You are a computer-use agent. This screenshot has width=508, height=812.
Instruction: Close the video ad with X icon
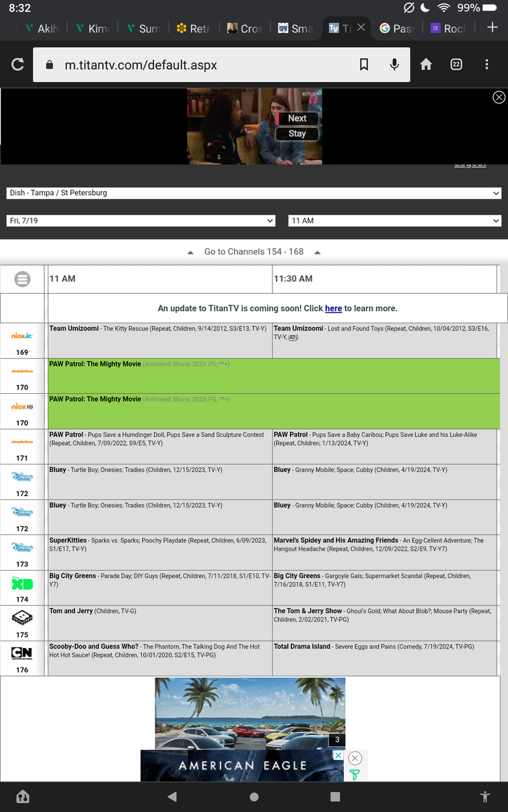point(499,97)
